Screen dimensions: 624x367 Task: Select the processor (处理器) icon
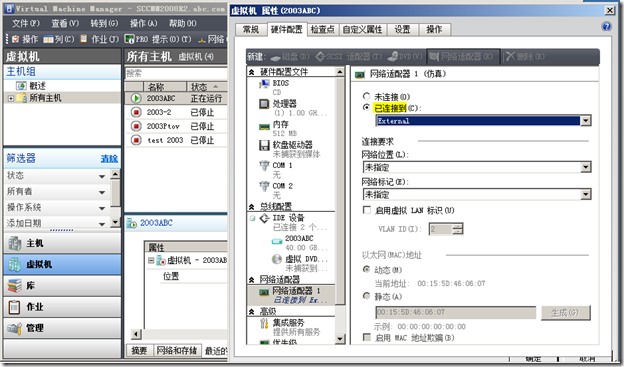click(264, 104)
